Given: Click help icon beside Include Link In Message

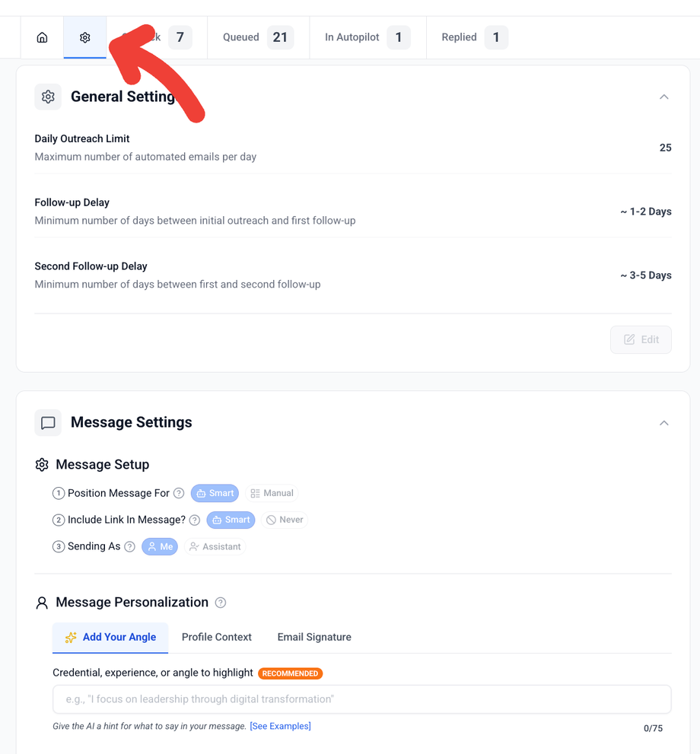Looking at the screenshot, I should coord(195,520).
